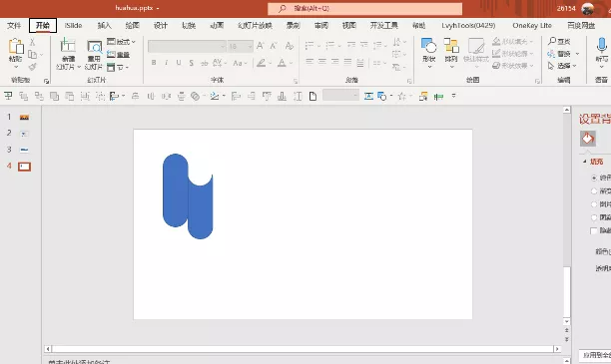Select slide 3 thumbnail
The height and width of the screenshot is (364, 611).
click(24, 150)
